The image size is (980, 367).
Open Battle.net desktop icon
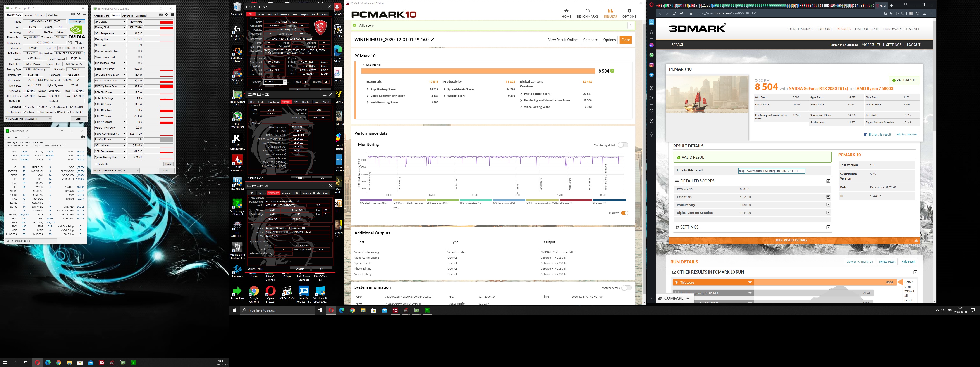pos(237,271)
